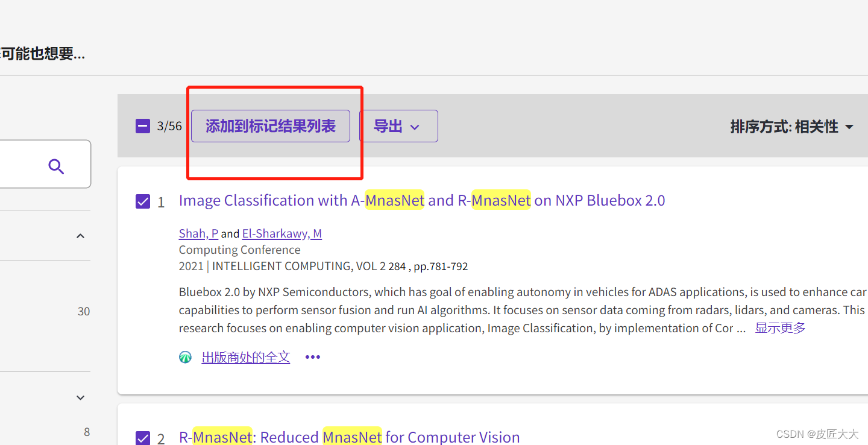Open 出版商处的全文 full text link
The width and height of the screenshot is (868, 445).
click(x=246, y=356)
